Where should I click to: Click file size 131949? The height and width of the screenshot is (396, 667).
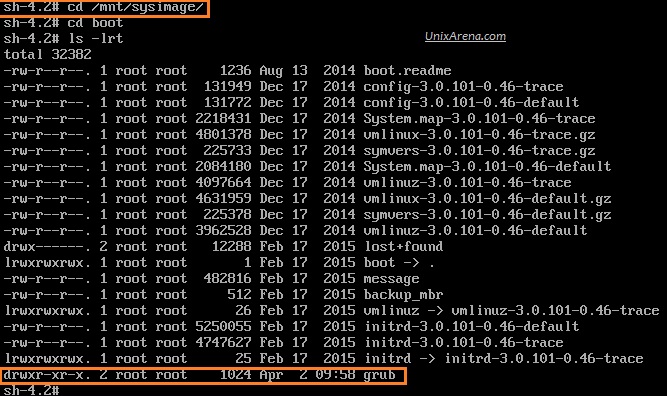coord(228,87)
